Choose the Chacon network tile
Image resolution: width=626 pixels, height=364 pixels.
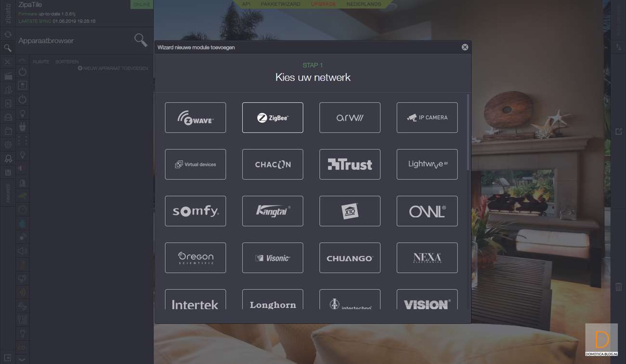point(273,164)
